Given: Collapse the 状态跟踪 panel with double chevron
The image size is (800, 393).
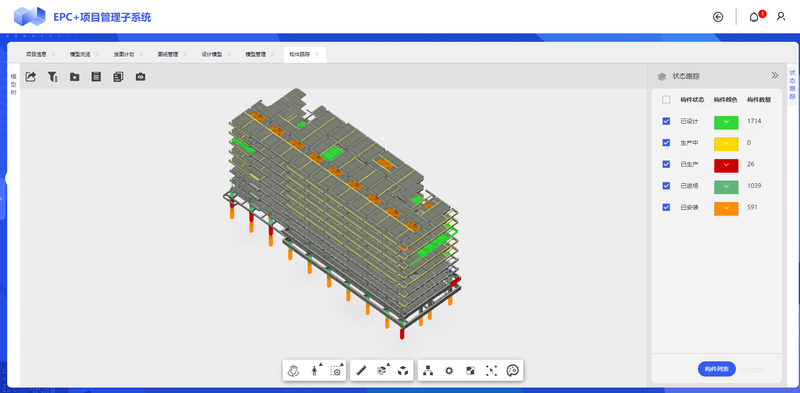Looking at the screenshot, I should [x=774, y=76].
